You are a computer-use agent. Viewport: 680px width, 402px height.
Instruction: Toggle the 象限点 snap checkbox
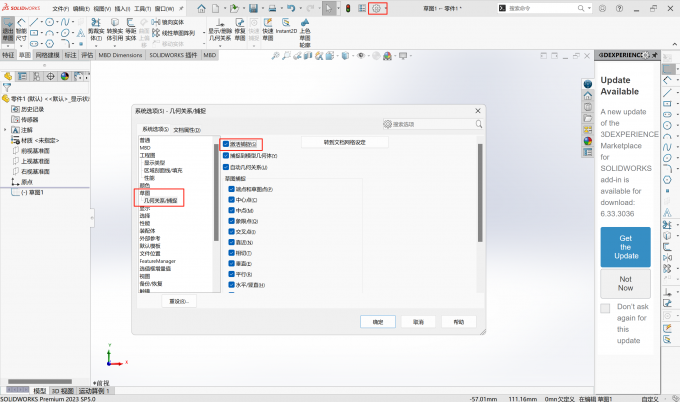coord(232,221)
